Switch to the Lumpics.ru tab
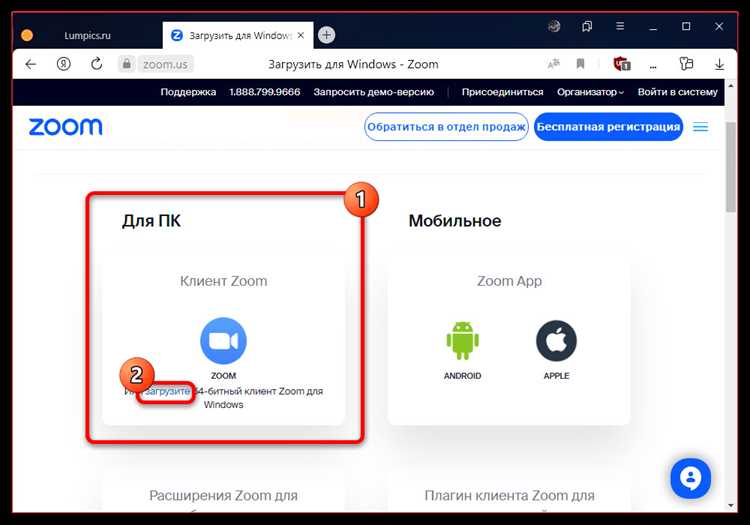The height and width of the screenshot is (525, 750). (x=88, y=35)
